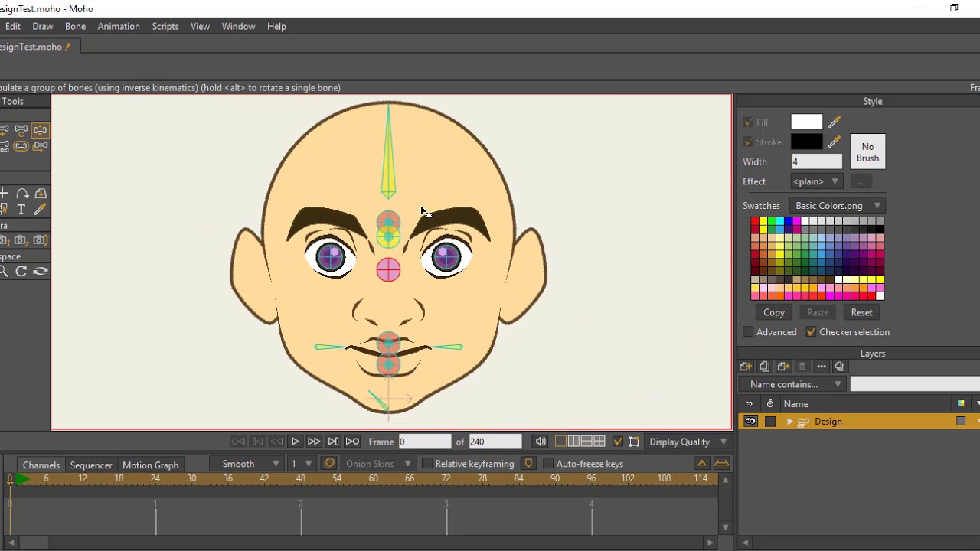Select the Eyedropper tool

pos(40,209)
